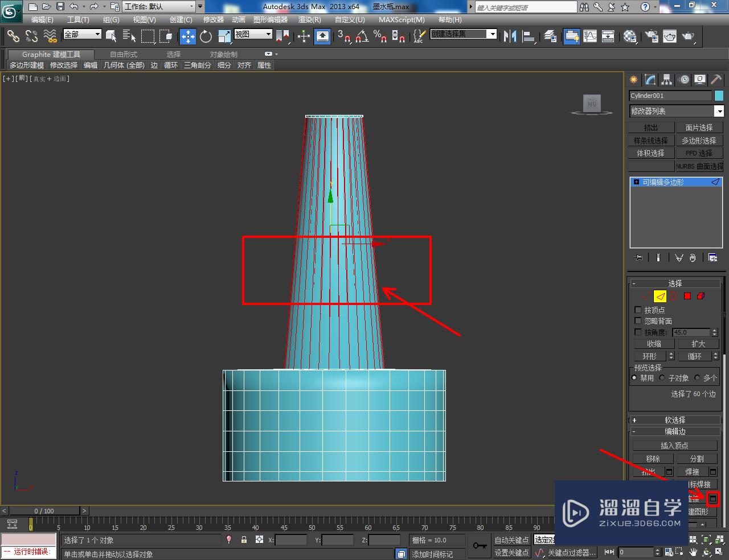
Task: Enable the 忽略背面 checkbox
Action: click(638, 321)
